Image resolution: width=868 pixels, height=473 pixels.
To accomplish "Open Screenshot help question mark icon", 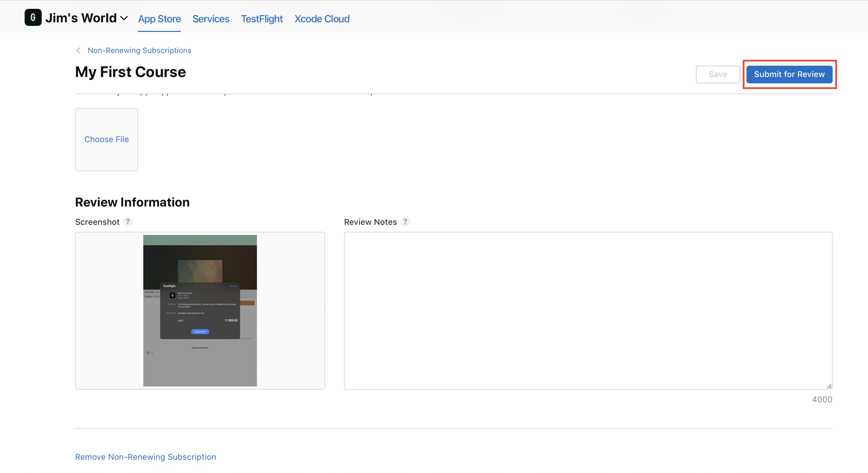I will click(x=128, y=221).
